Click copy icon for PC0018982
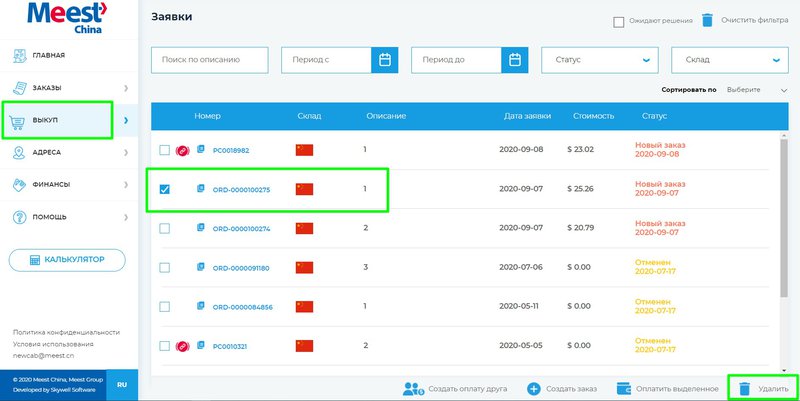This screenshot has width=800, height=401. coord(201,149)
